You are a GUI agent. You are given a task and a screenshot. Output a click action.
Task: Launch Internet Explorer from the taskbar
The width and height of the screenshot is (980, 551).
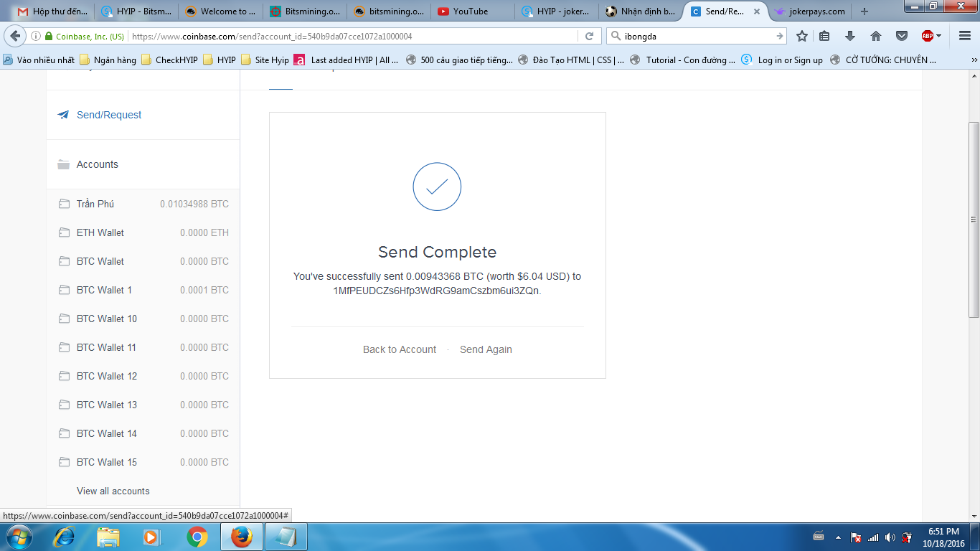[x=64, y=537]
